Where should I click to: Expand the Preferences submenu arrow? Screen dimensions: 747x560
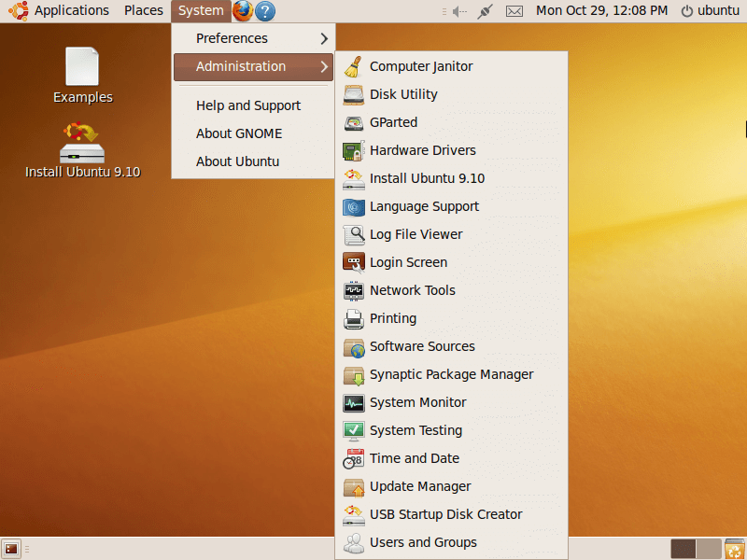[324, 38]
